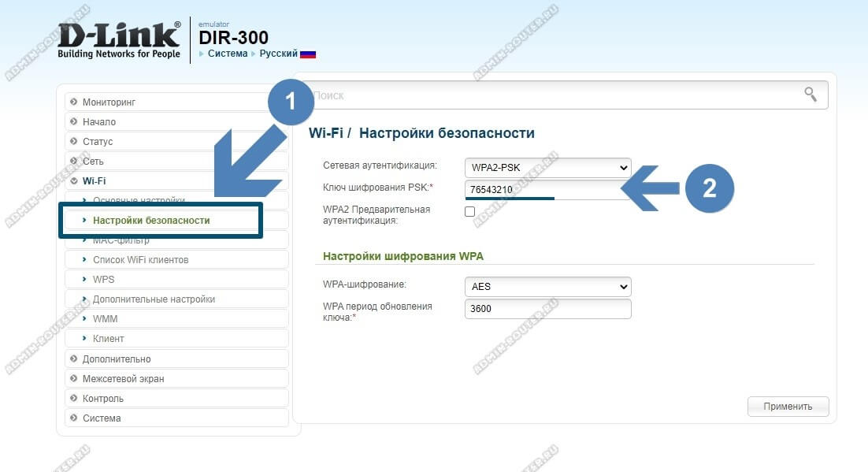Click the Russian flag language icon
Image resolution: width=868 pixels, height=472 pixels.
(308, 54)
